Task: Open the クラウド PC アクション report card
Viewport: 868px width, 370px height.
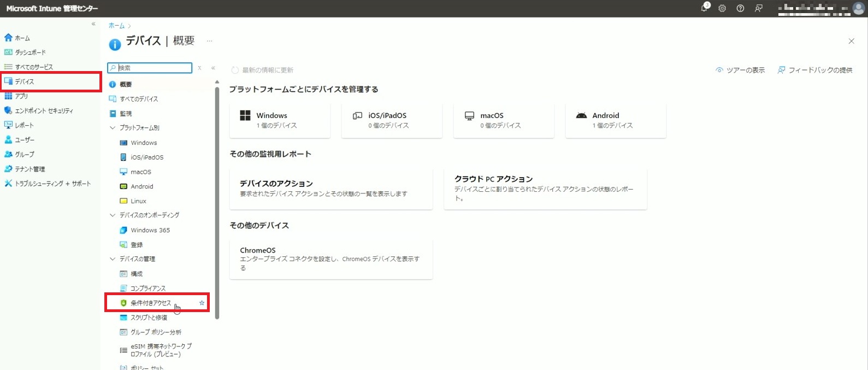Action: coord(545,189)
